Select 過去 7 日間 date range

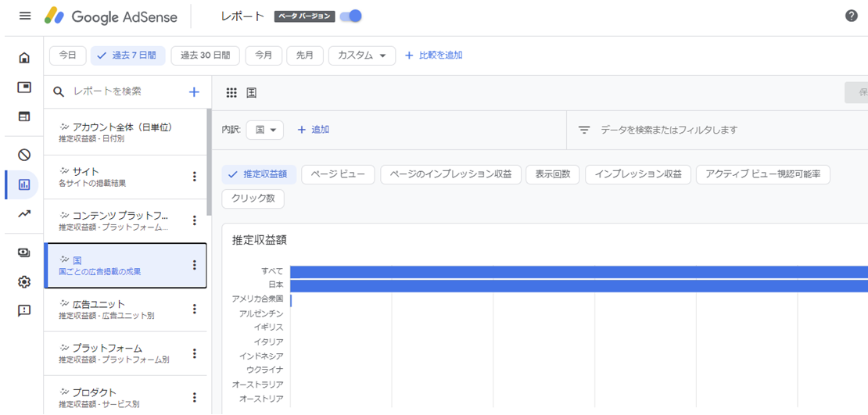(128, 55)
